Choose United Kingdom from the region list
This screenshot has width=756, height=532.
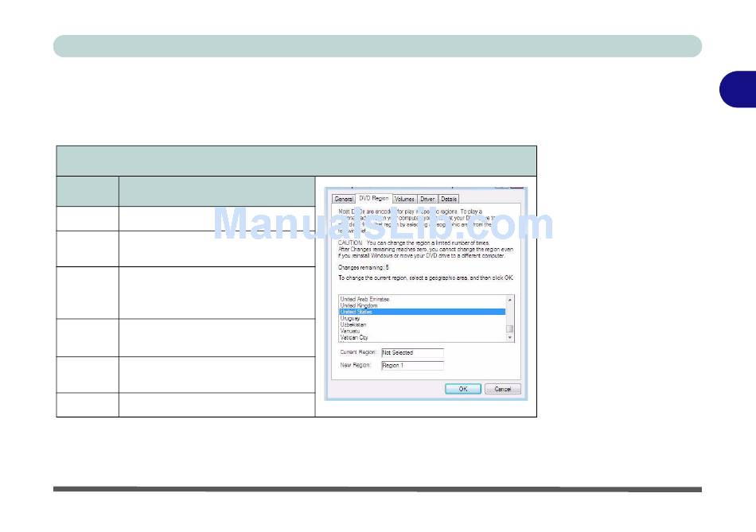point(359,305)
